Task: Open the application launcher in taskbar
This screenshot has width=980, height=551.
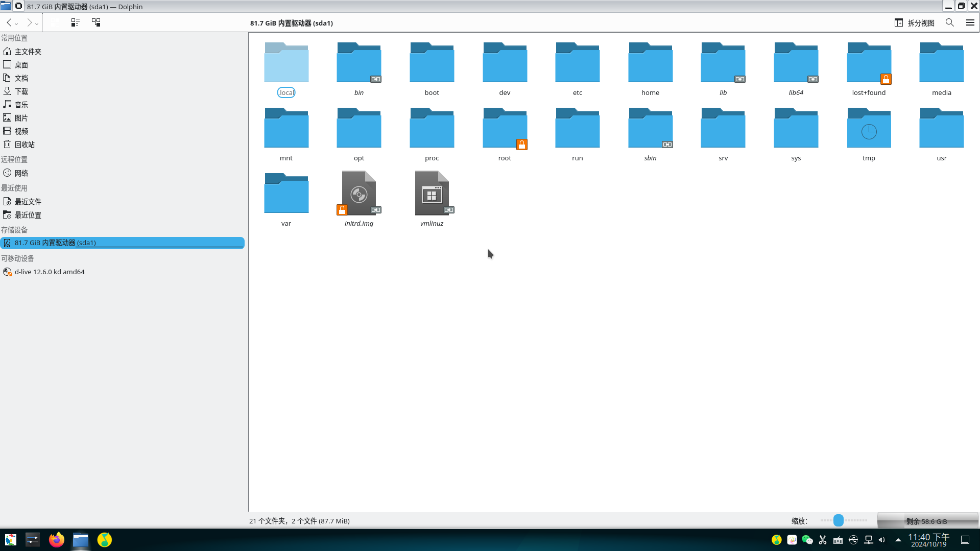Action: tap(11, 540)
